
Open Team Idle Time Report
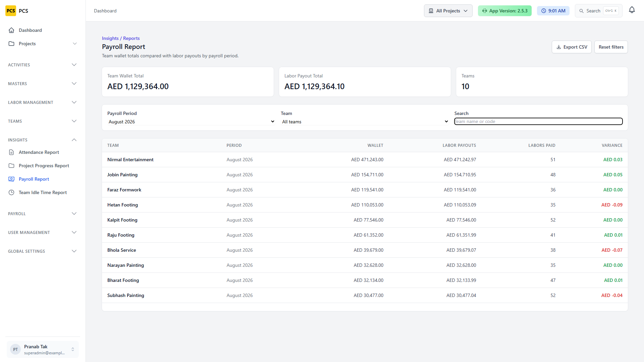pyautogui.click(x=43, y=192)
